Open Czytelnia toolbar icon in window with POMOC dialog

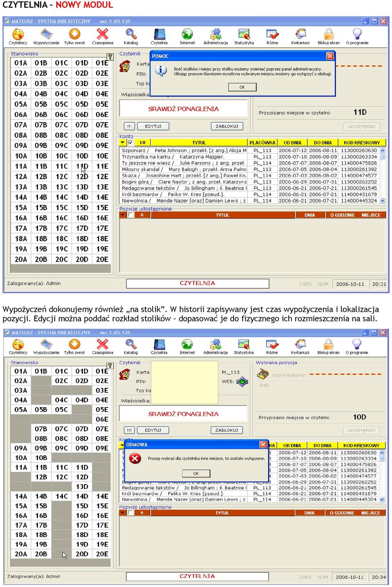pyautogui.click(x=159, y=36)
